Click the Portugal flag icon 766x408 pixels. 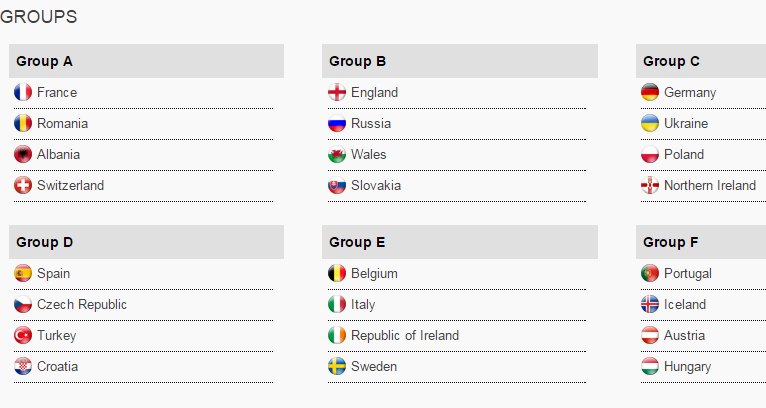click(x=650, y=273)
